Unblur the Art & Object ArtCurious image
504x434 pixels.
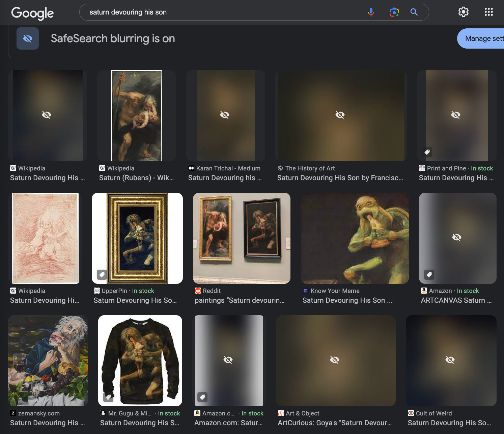coord(335,360)
